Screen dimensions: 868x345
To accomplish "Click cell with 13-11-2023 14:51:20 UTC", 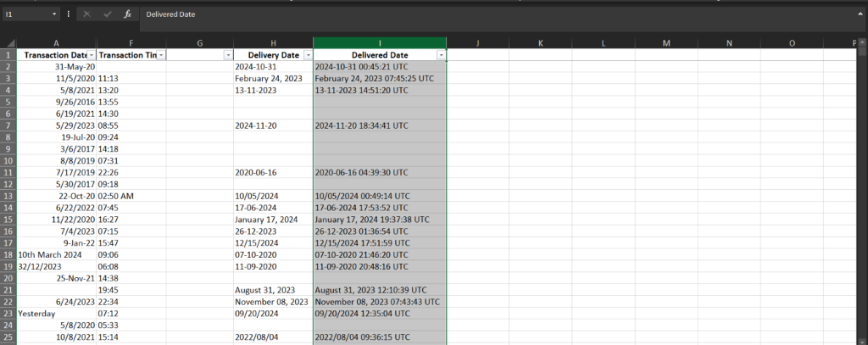I will [380, 90].
